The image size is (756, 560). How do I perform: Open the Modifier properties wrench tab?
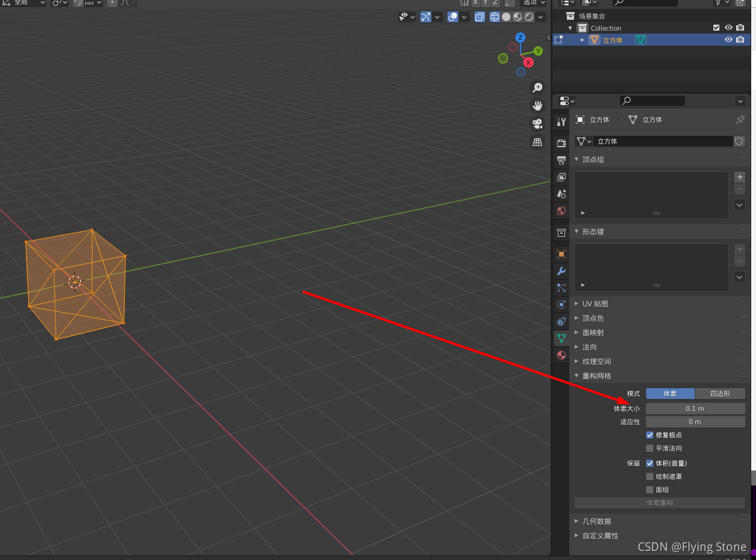[561, 271]
